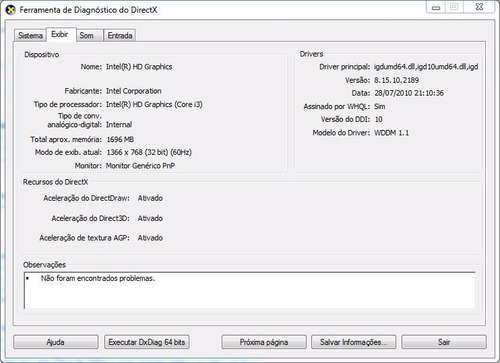Click 'Monitor Genérico PnP' value
This screenshot has width=500, height=363.
tap(140, 166)
